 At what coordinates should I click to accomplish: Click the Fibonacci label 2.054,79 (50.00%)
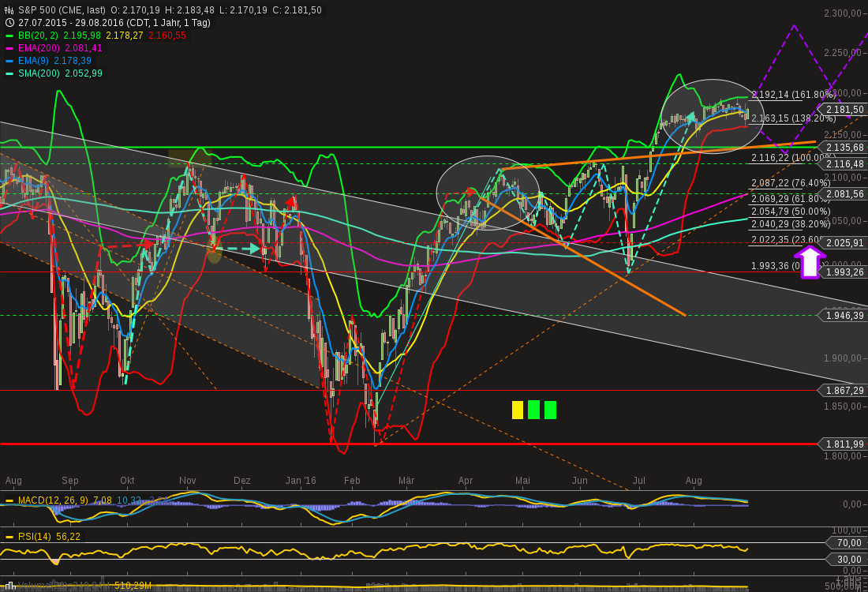[791, 212]
